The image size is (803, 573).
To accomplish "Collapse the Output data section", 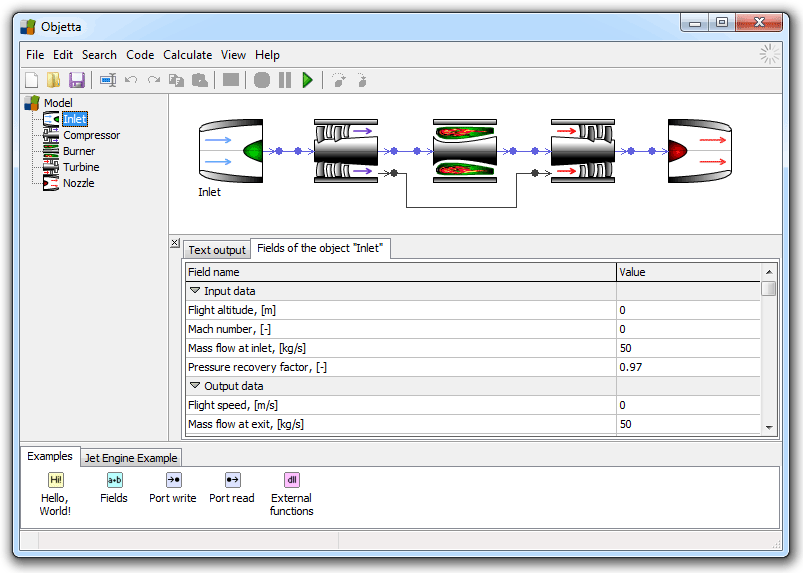I will coord(195,386).
